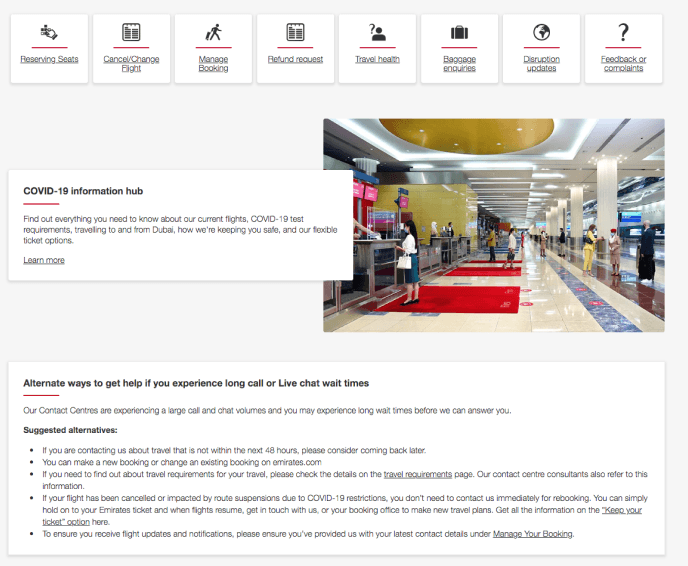
Task: Click the Reserving Seats seat icon
Action: (x=49, y=32)
